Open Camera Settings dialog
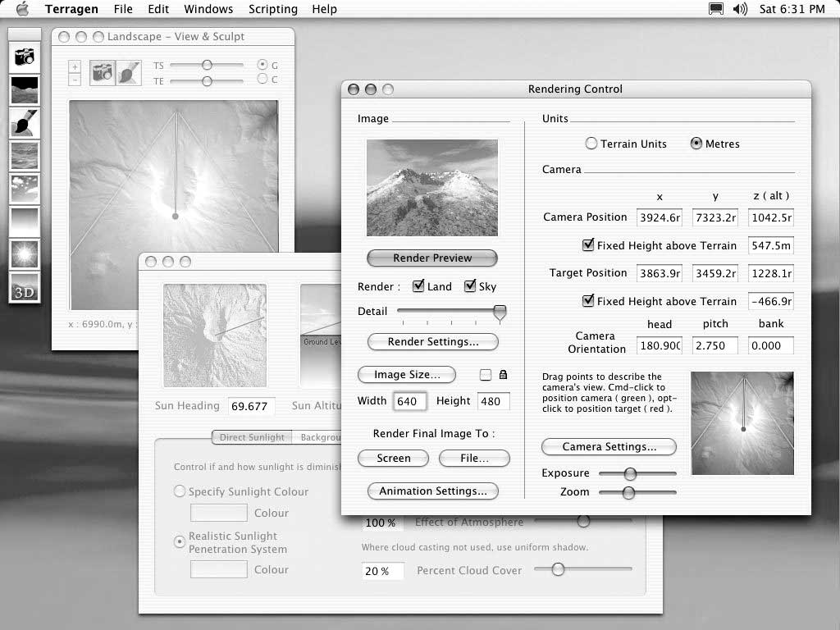The width and height of the screenshot is (840, 630). [x=609, y=447]
